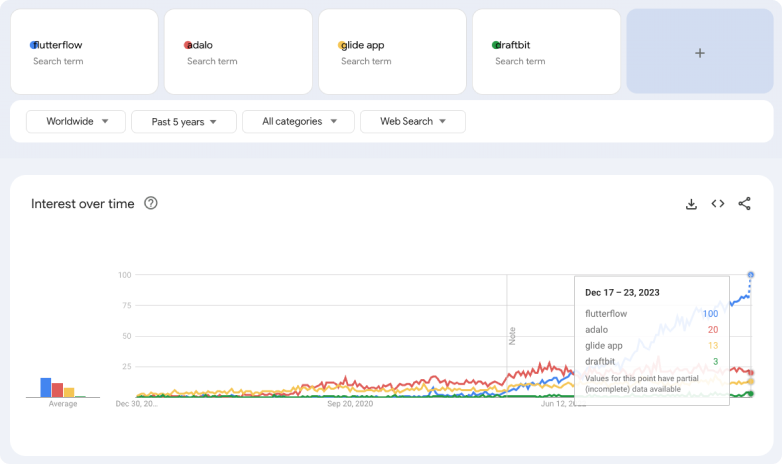The image size is (782, 464).
Task: Click the glide app value 13 in tooltip
Action: coord(713,346)
